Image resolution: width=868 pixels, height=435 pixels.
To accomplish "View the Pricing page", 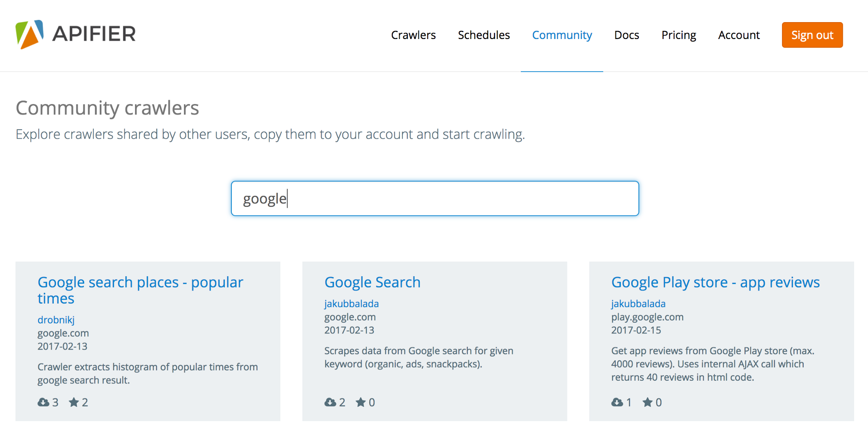I will [x=678, y=35].
